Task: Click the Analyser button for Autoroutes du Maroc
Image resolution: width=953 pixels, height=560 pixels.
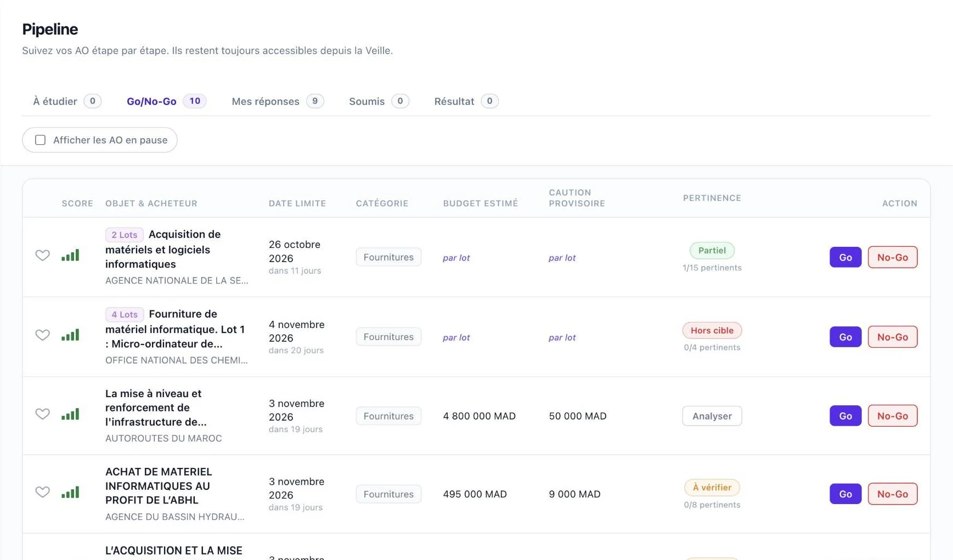Action: point(712,416)
